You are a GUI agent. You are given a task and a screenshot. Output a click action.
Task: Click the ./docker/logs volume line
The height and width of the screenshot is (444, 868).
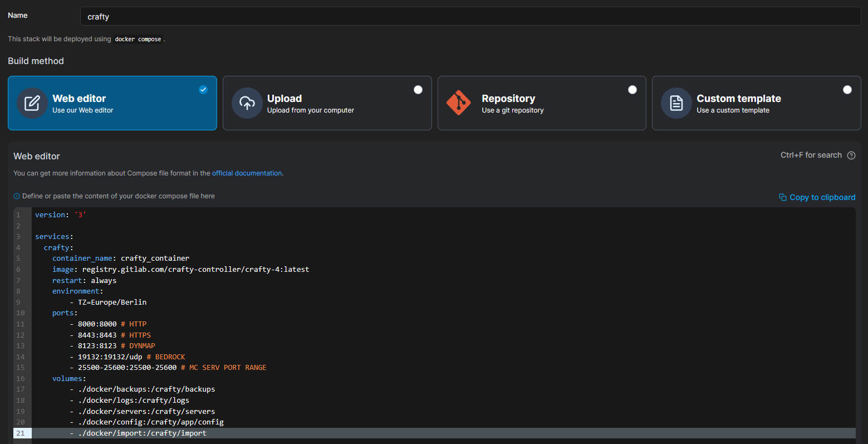point(130,400)
